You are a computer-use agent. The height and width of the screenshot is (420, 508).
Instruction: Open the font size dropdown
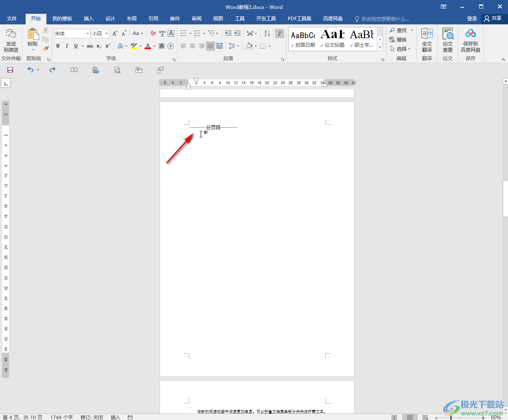tap(107, 33)
